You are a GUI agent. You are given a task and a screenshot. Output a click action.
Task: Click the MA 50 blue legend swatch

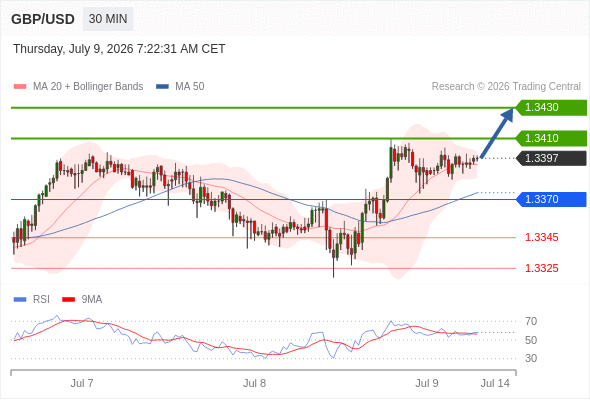coord(162,87)
